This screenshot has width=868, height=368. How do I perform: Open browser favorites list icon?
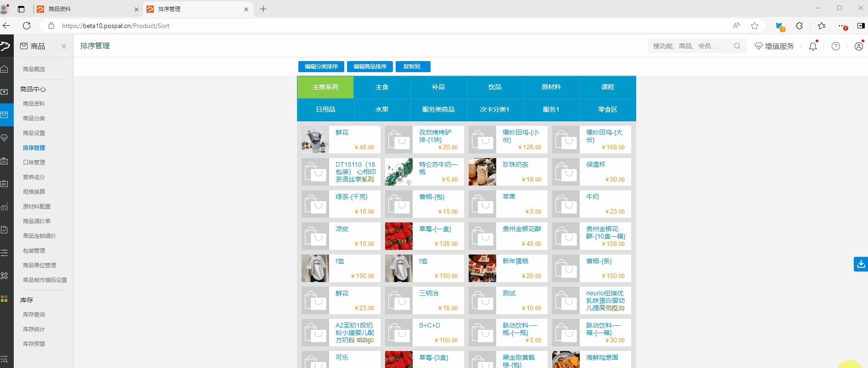tap(822, 26)
